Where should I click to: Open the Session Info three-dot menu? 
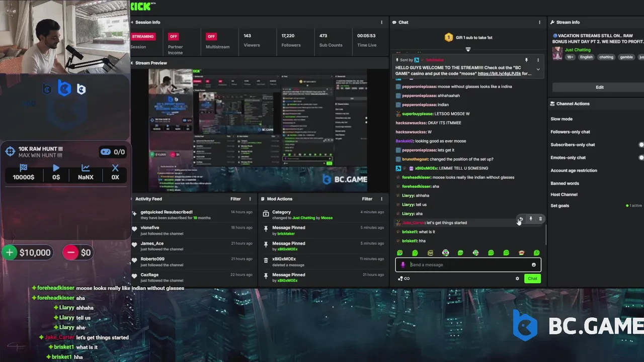381,22
